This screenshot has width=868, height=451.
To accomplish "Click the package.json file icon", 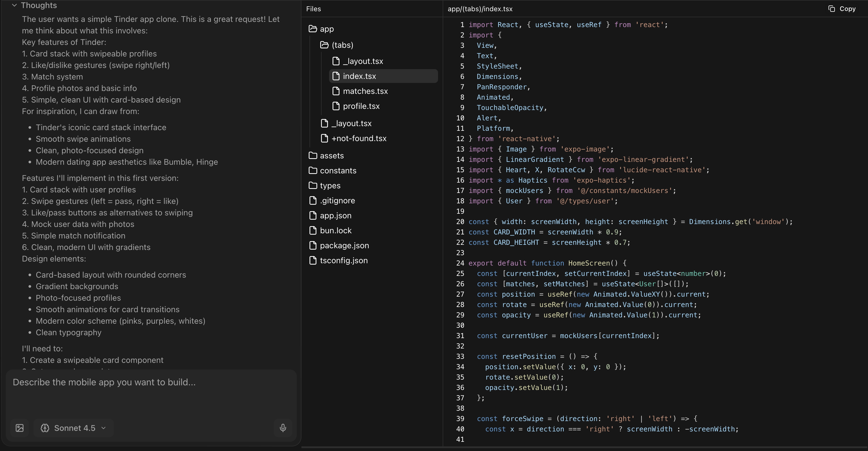I will tap(313, 246).
